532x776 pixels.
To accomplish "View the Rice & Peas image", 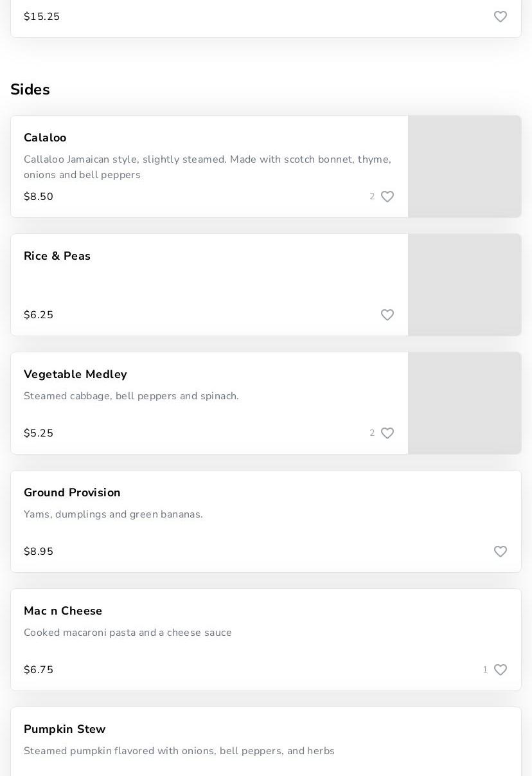I will (465, 285).
